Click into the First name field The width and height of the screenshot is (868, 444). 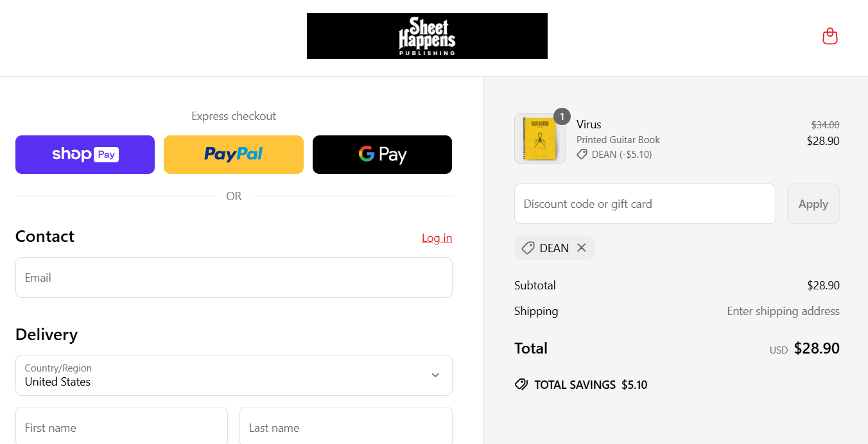[121, 427]
